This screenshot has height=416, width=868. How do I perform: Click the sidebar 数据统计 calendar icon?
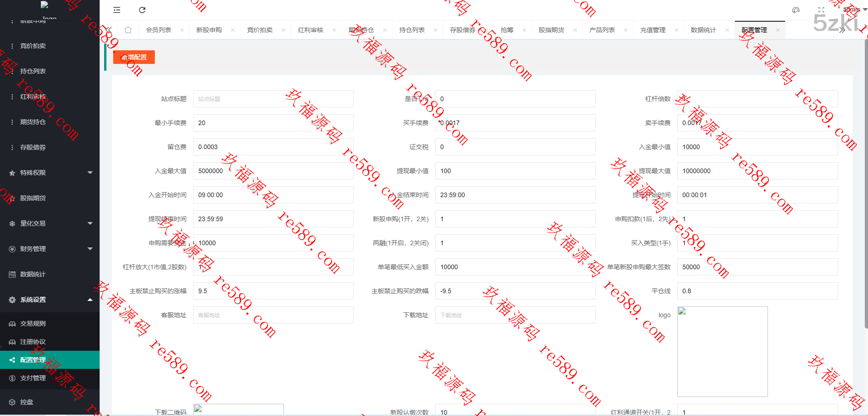[x=12, y=274]
